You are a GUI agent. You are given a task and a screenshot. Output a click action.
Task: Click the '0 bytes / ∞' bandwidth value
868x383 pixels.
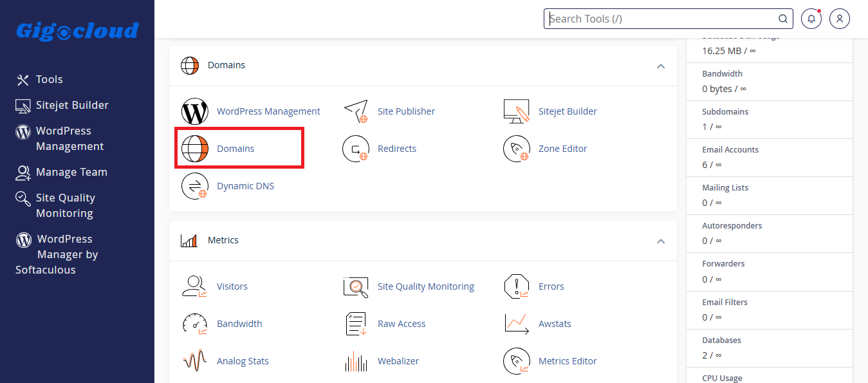724,89
